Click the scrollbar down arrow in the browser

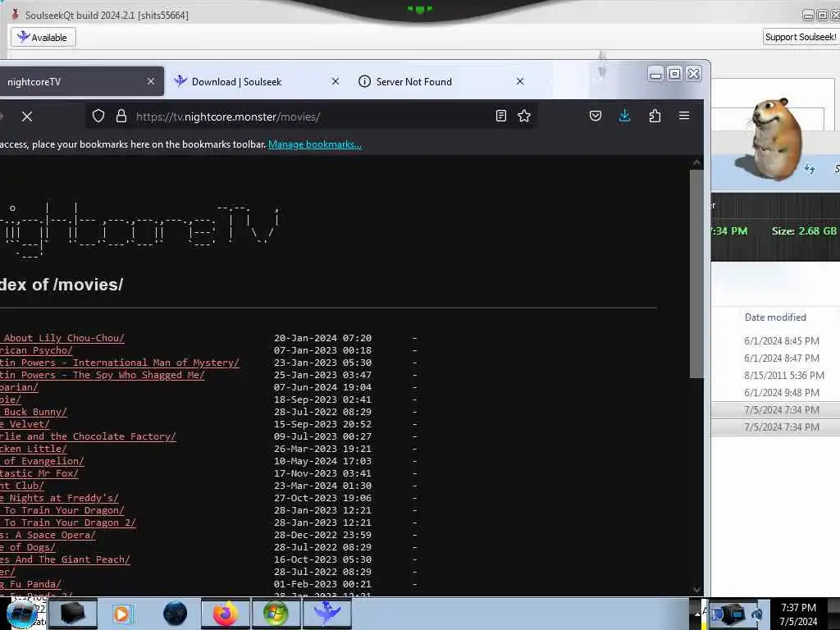[x=696, y=589]
